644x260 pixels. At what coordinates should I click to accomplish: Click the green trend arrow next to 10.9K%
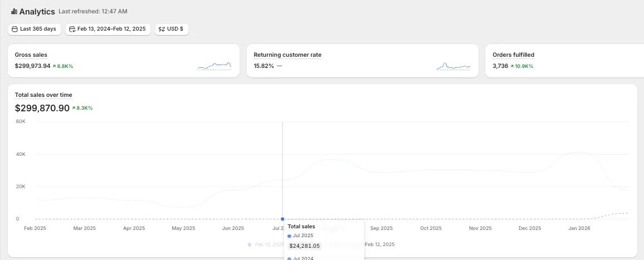tap(512, 66)
